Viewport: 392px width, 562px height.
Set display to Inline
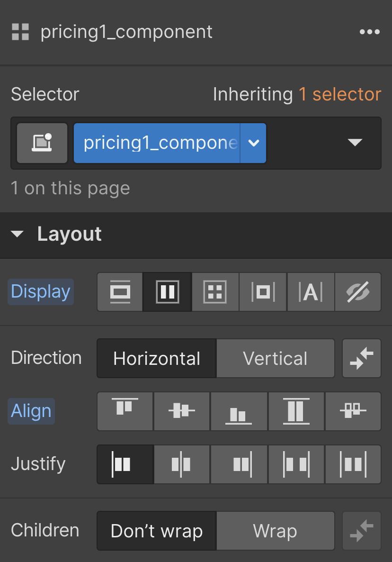click(x=311, y=292)
